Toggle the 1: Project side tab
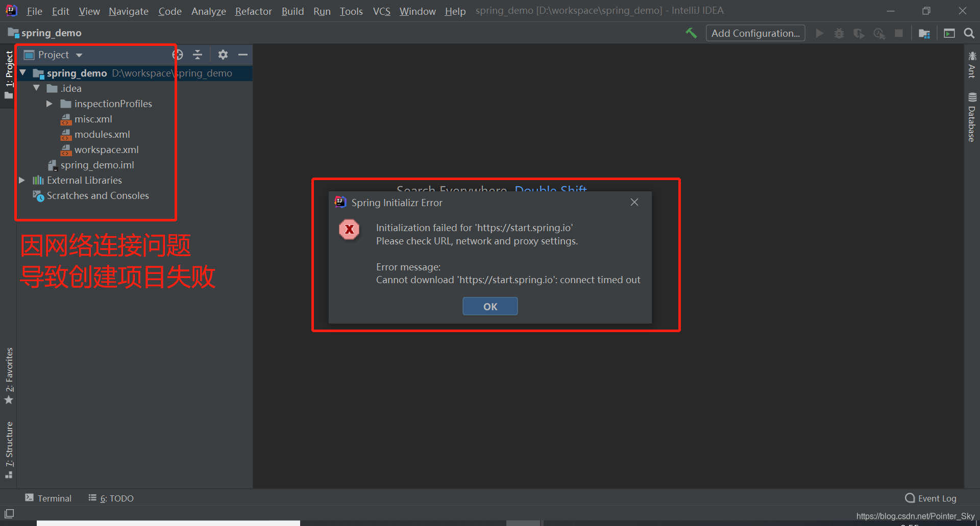 pos(9,74)
